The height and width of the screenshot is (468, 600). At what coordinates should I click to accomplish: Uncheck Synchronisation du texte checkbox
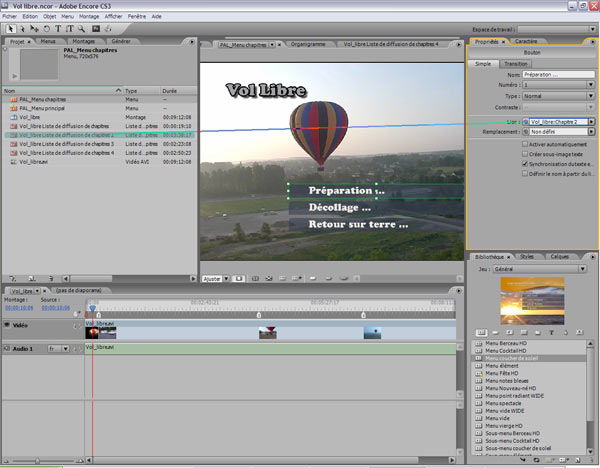526,163
